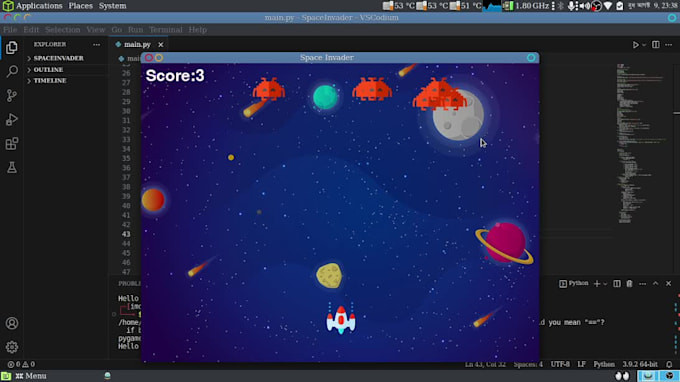Open the Run and Debug view
The width and height of the screenshot is (680, 382).
(12, 119)
